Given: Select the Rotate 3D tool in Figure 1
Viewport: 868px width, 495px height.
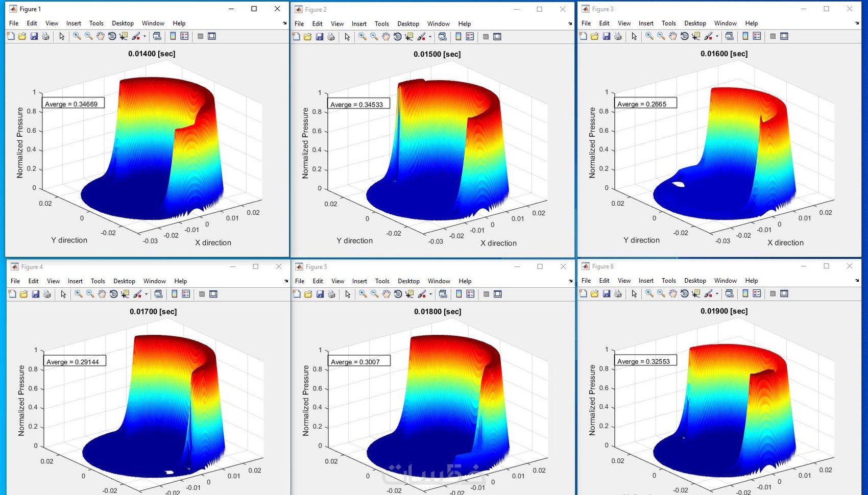Looking at the screenshot, I should tap(112, 36).
